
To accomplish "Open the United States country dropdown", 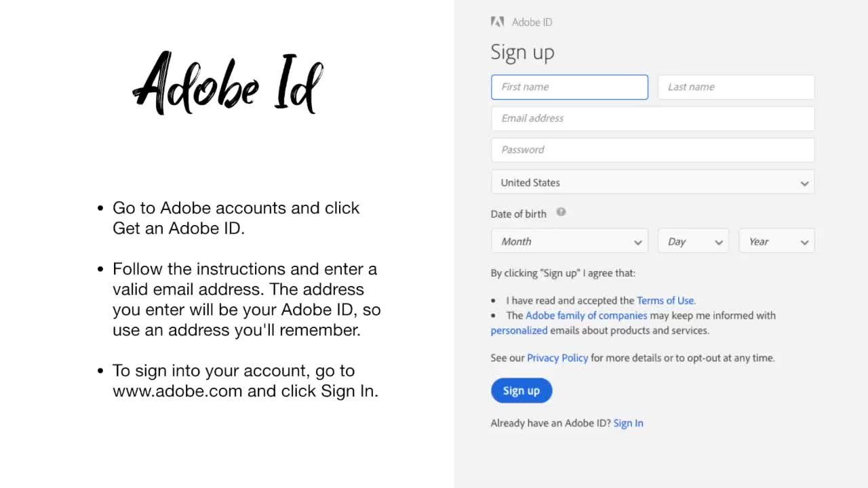I will pos(652,182).
